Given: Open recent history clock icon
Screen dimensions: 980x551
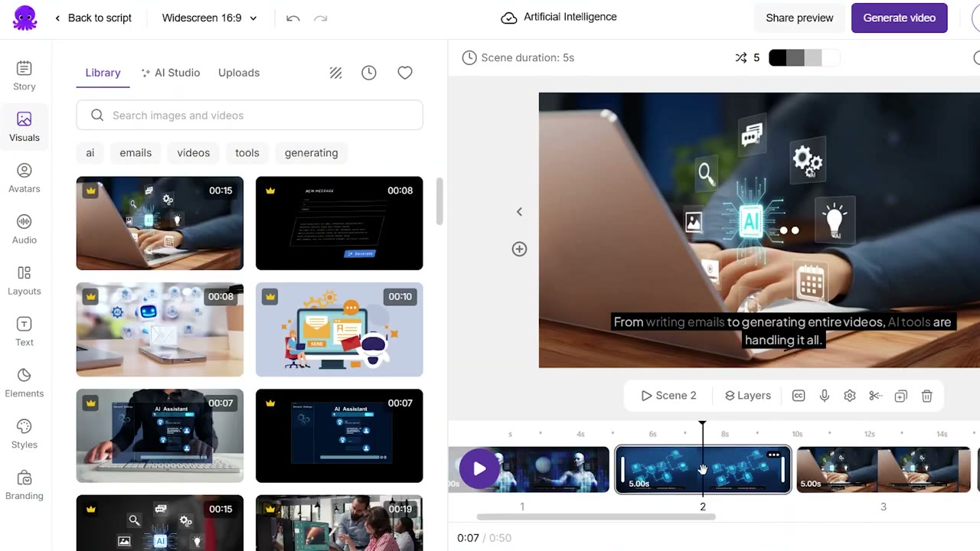Looking at the screenshot, I should pos(369,73).
